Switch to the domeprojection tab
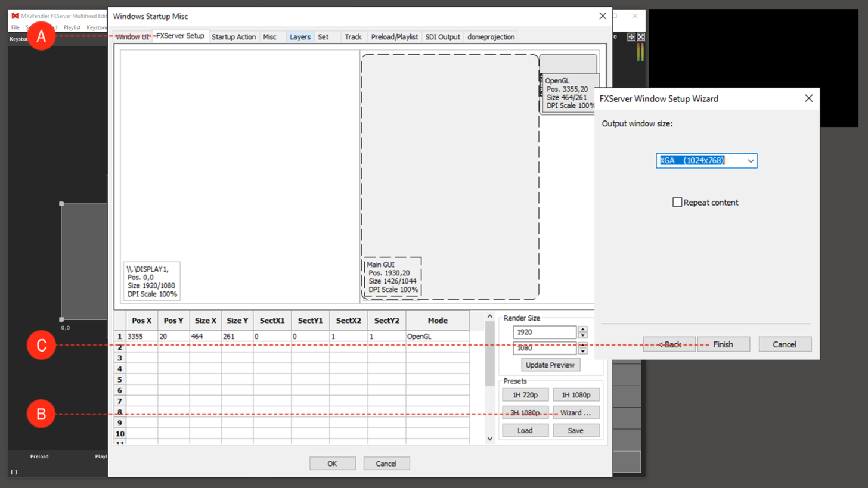Viewport: 868px width, 488px height. (491, 36)
